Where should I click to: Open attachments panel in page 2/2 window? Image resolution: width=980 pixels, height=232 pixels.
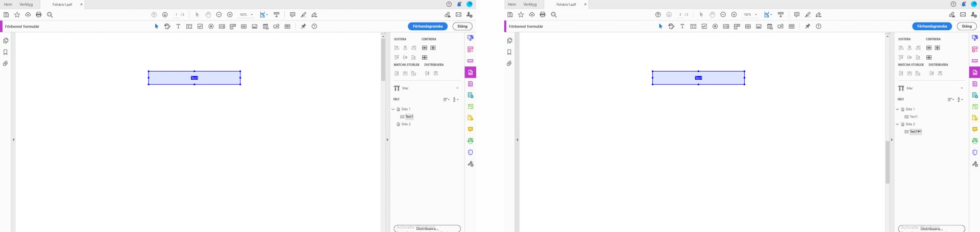pos(509,64)
